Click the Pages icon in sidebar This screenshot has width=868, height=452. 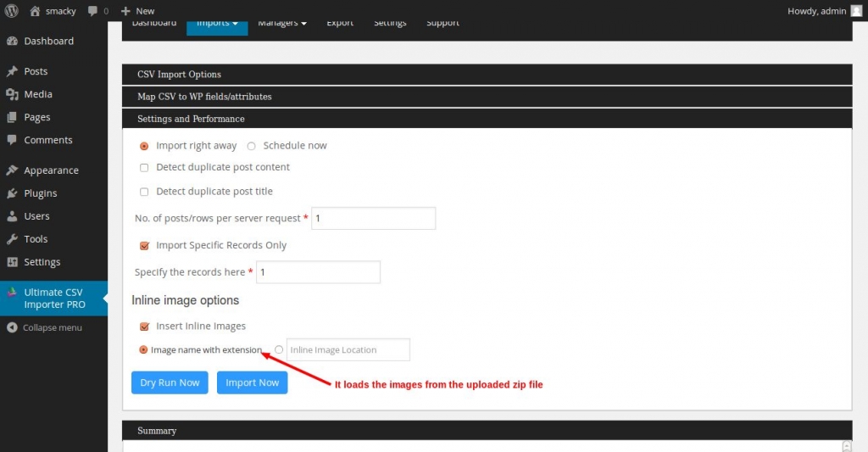(12, 117)
